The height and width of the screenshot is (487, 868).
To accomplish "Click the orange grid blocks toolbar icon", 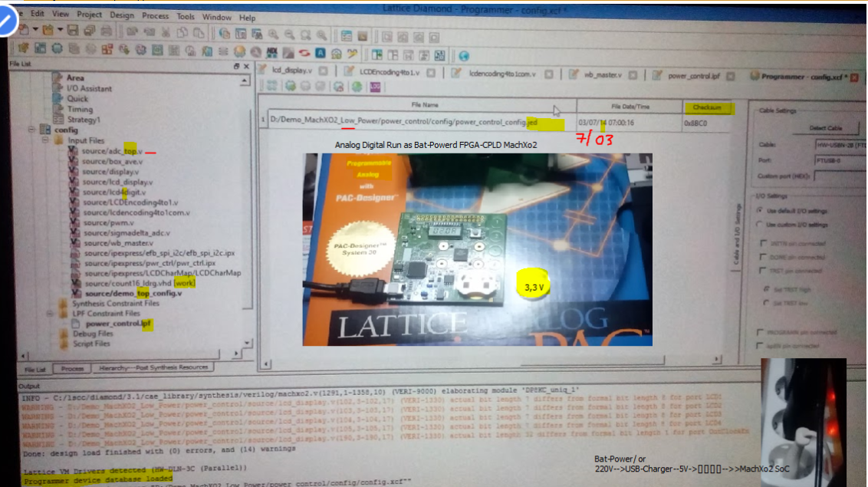I will pyautogui.click(x=107, y=49).
